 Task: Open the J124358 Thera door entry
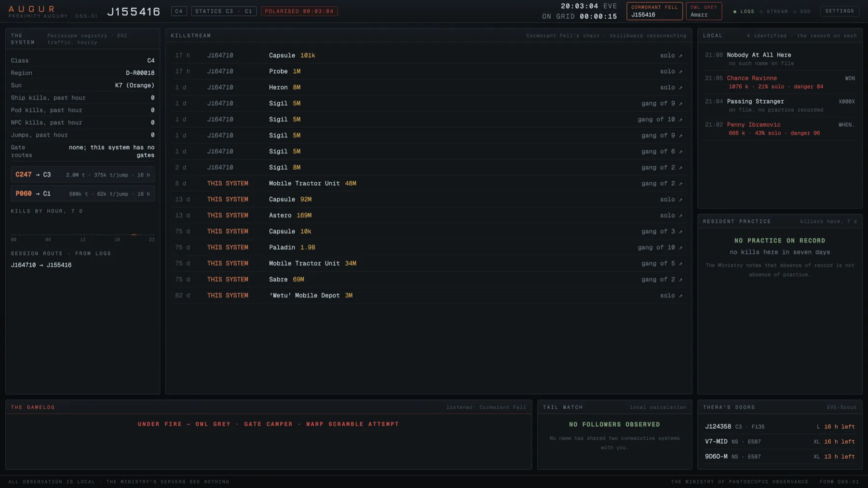tap(780, 427)
